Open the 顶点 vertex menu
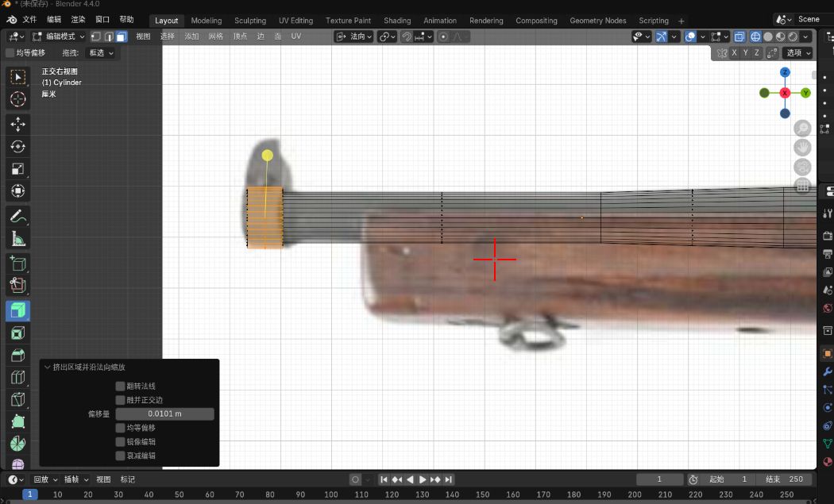This screenshot has width=834, height=504. coord(240,37)
